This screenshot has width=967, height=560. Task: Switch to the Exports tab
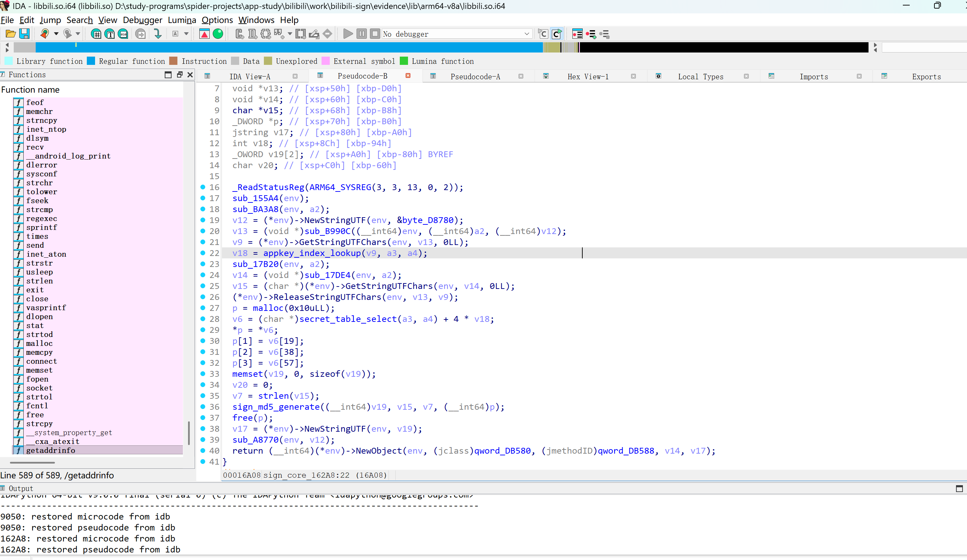[x=926, y=77]
